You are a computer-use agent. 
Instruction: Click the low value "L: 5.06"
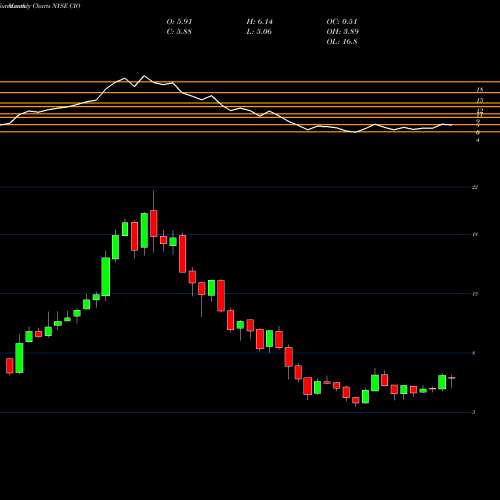(x=259, y=32)
